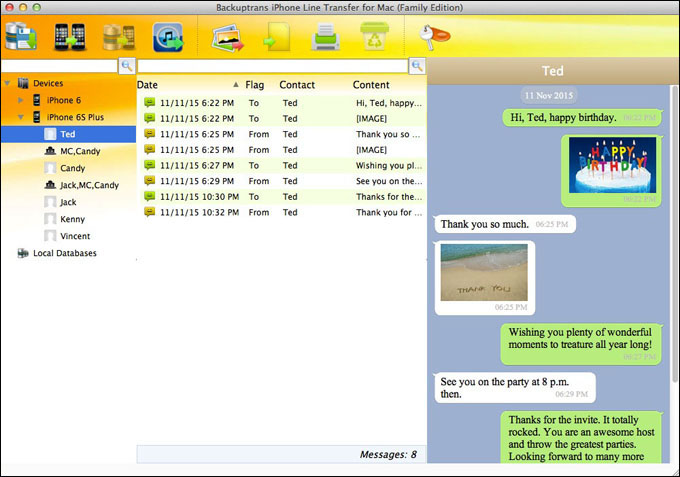Screen dimensions: 680x477
Task: Click the Jack,MC,Candy group chat icon
Action: point(50,185)
